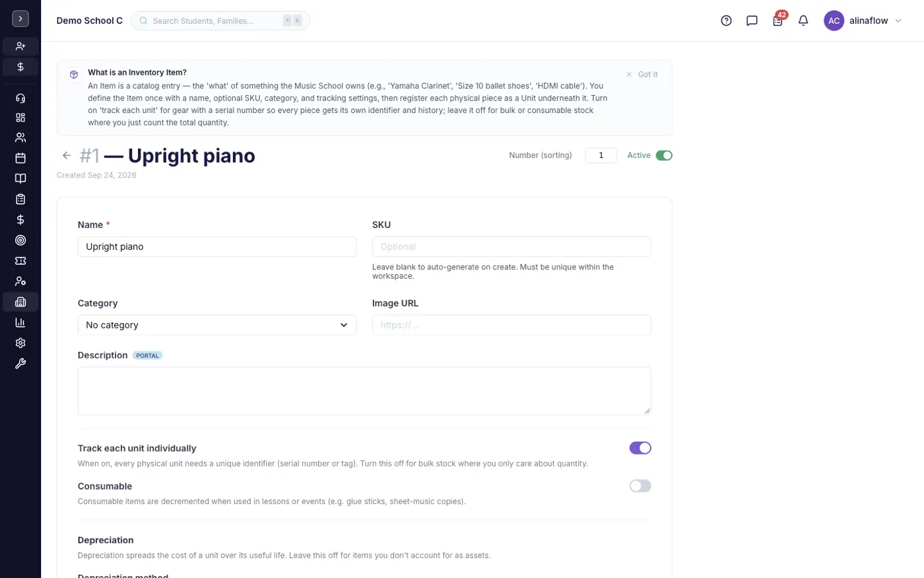
Task: Click the top dollar sign sidebar icon
Action: [x=20, y=67]
